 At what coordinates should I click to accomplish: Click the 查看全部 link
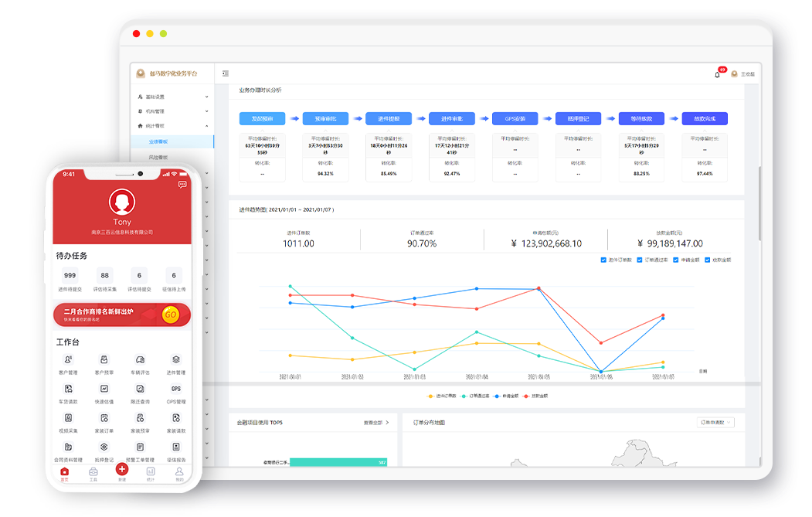(376, 423)
